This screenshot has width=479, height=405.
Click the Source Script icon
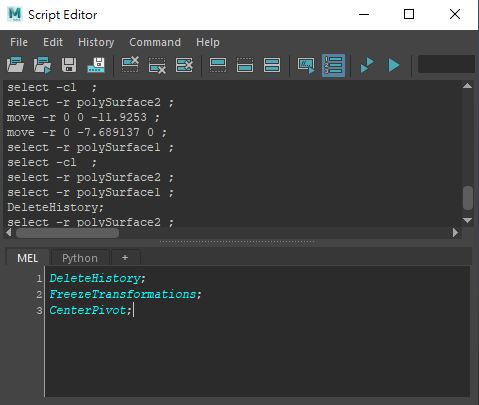click(42, 65)
